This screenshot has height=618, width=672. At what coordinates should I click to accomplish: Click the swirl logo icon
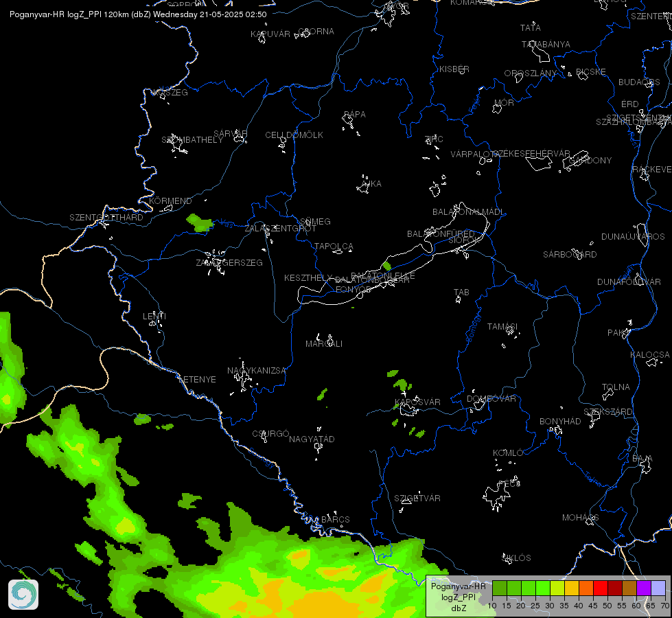23,595
